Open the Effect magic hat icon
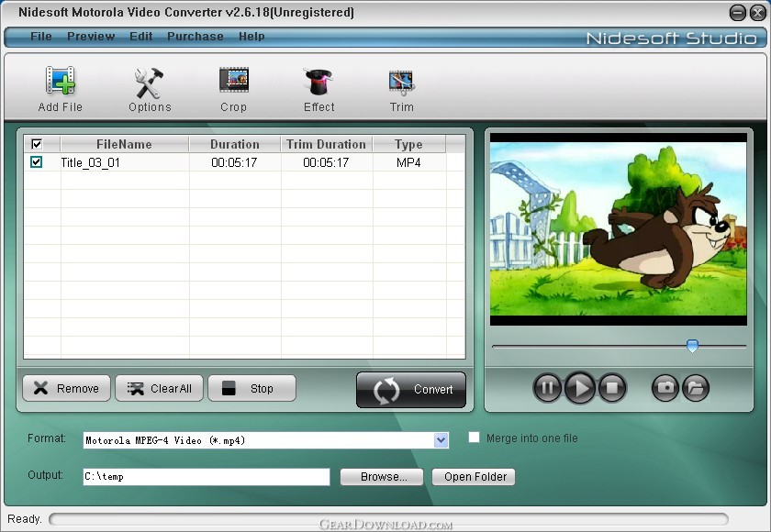The height and width of the screenshot is (532, 771). coord(318,82)
